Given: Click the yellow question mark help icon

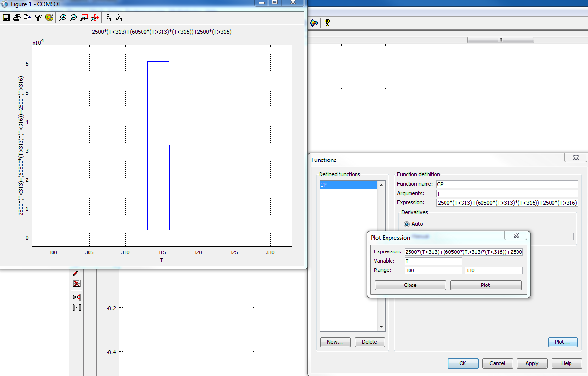Looking at the screenshot, I should pyautogui.click(x=327, y=23).
